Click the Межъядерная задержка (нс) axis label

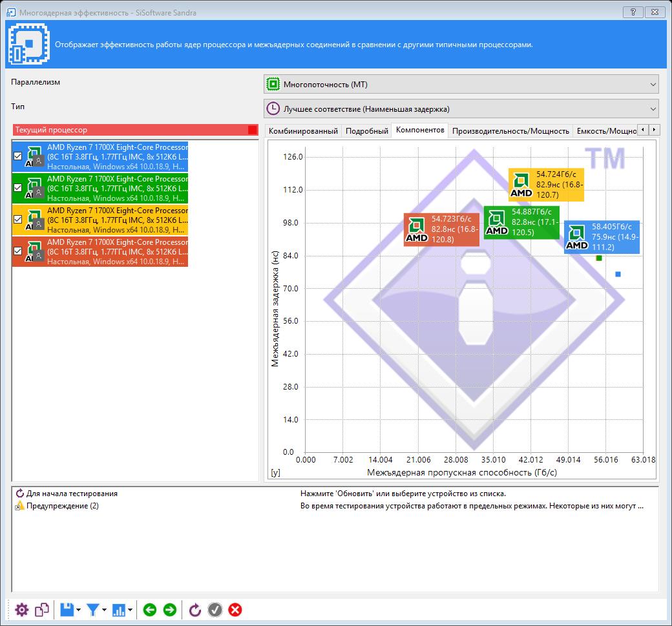[x=275, y=309]
